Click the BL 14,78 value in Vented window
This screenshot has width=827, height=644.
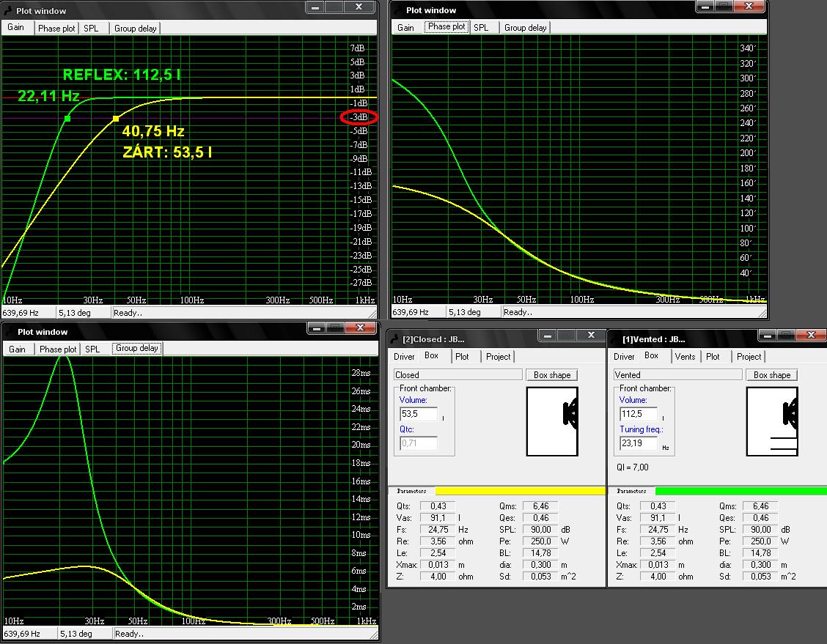(760, 553)
